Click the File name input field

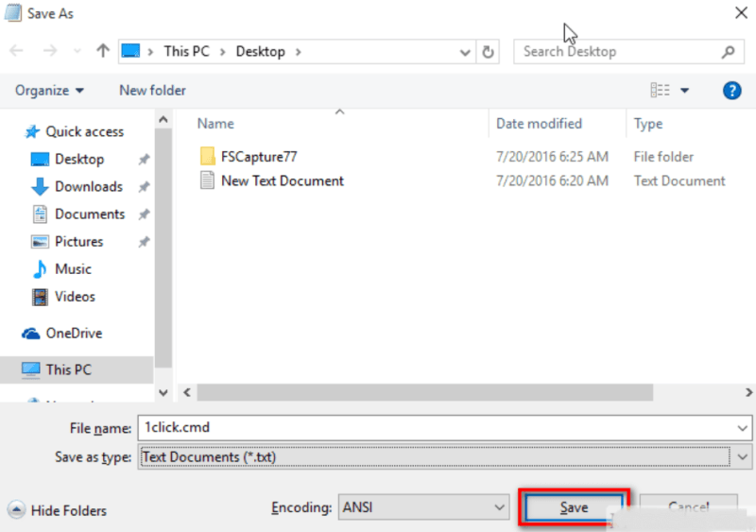pyautogui.click(x=435, y=427)
